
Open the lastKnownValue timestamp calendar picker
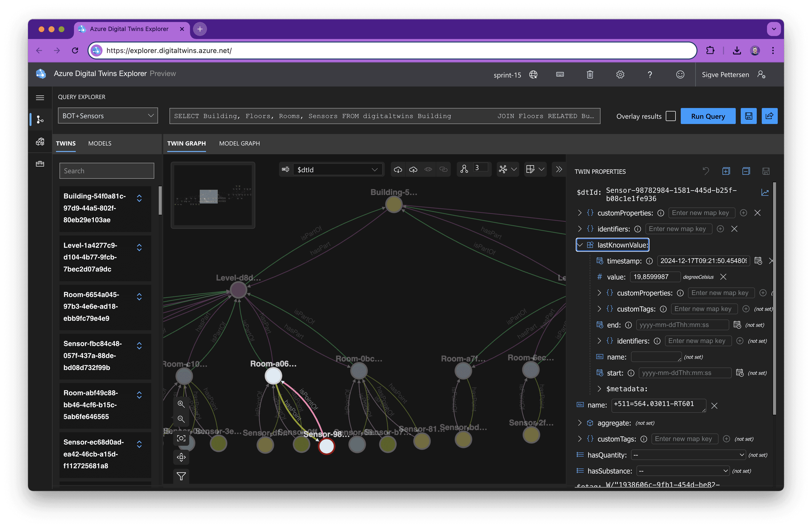[x=758, y=261]
